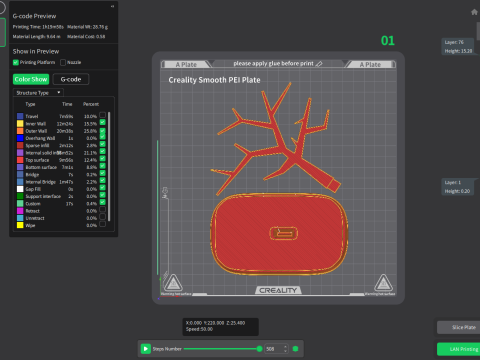Viewport: 480px width, 360px height.
Task: Click the Gap Fill white swatch
Action: tap(20, 189)
